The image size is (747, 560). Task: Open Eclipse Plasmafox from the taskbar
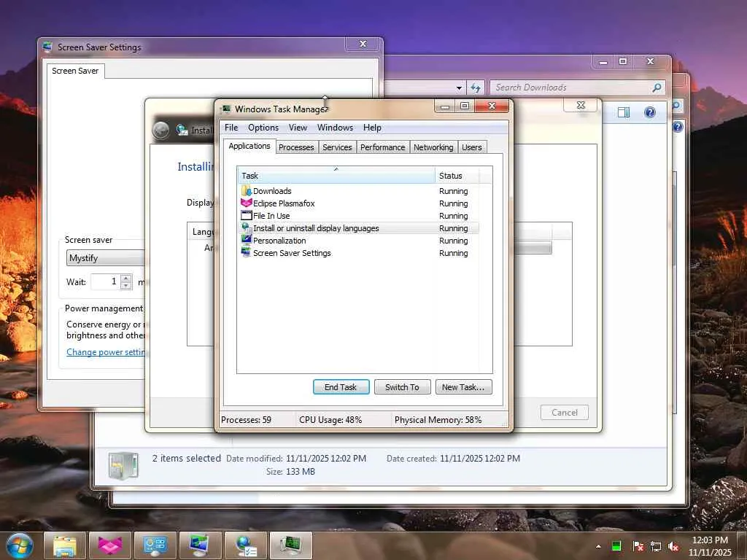click(110, 545)
